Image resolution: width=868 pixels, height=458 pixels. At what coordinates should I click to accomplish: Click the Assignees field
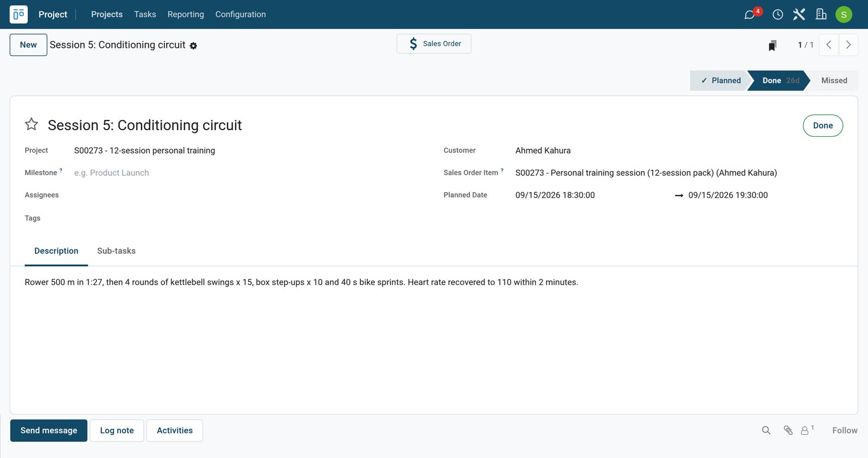tap(248, 195)
